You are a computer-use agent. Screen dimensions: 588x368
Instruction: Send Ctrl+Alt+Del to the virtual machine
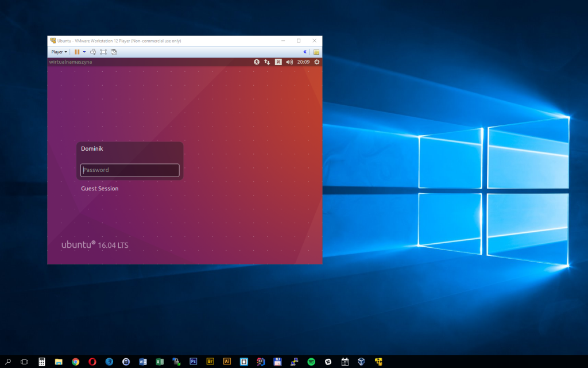93,52
